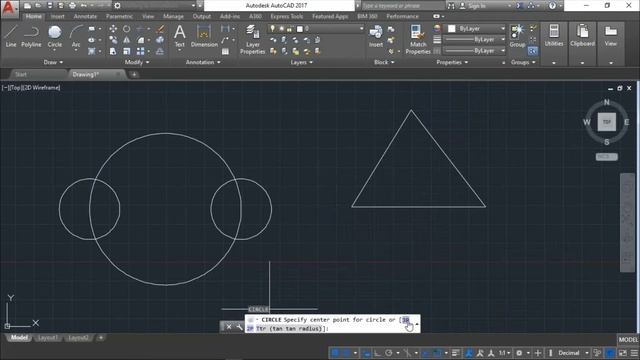Click the Array tool icon
This screenshot has height=360, width=640.
[x=140, y=51]
